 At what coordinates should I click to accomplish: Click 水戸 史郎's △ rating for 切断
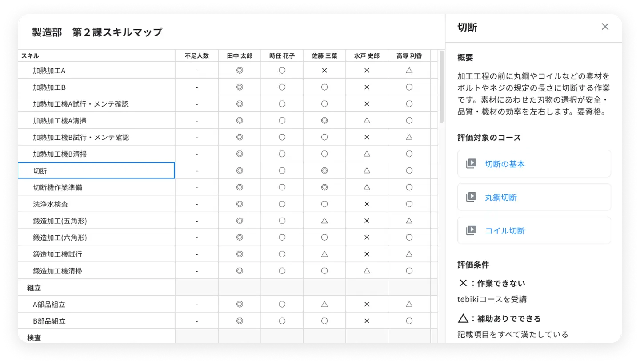click(367, 170)
